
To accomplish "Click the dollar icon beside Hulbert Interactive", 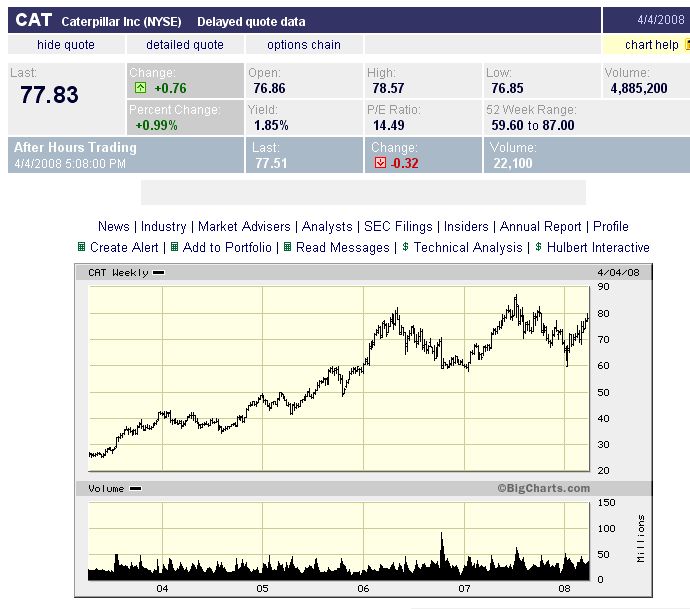I will click(x=538, y=247).
